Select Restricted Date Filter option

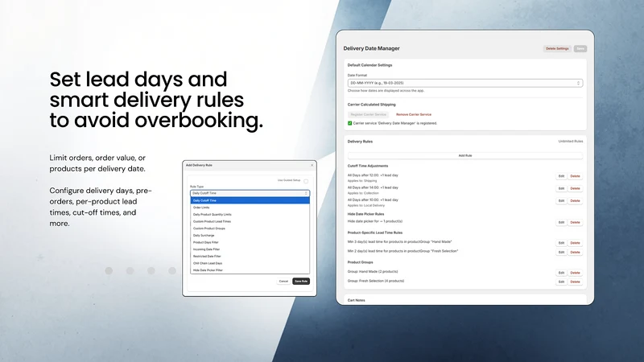pos(250,256)
